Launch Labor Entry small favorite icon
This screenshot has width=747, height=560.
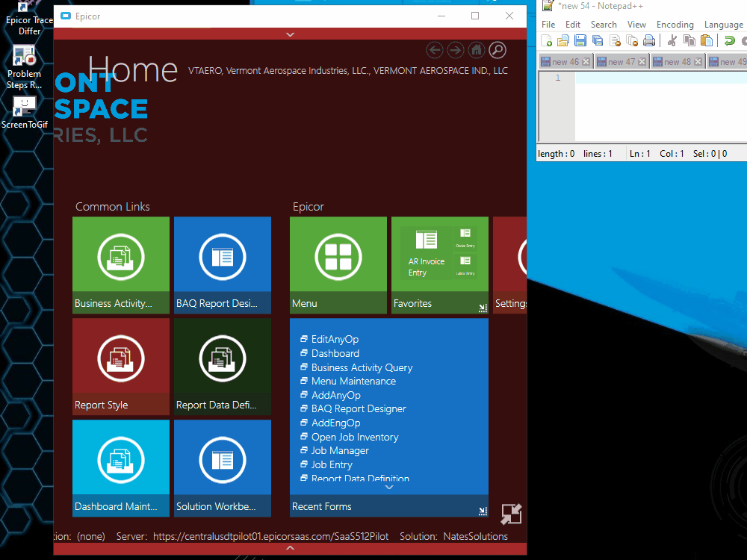point(465,266)
